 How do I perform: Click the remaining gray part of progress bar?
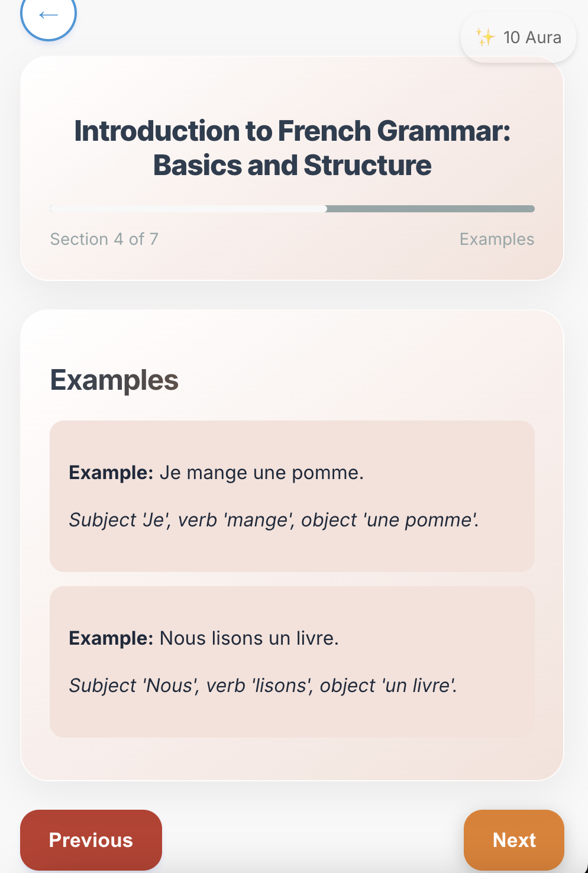pos(430,209)
